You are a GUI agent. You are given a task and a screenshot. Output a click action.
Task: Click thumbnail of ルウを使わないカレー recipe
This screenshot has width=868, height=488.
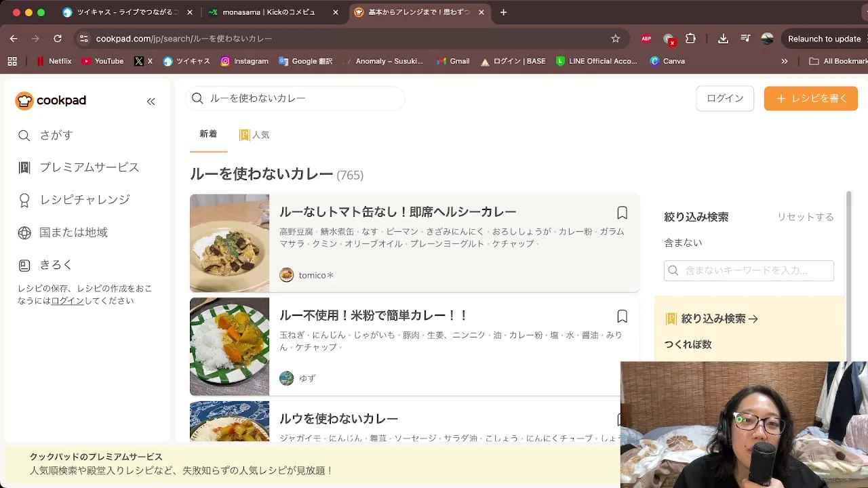click(229, 421)
